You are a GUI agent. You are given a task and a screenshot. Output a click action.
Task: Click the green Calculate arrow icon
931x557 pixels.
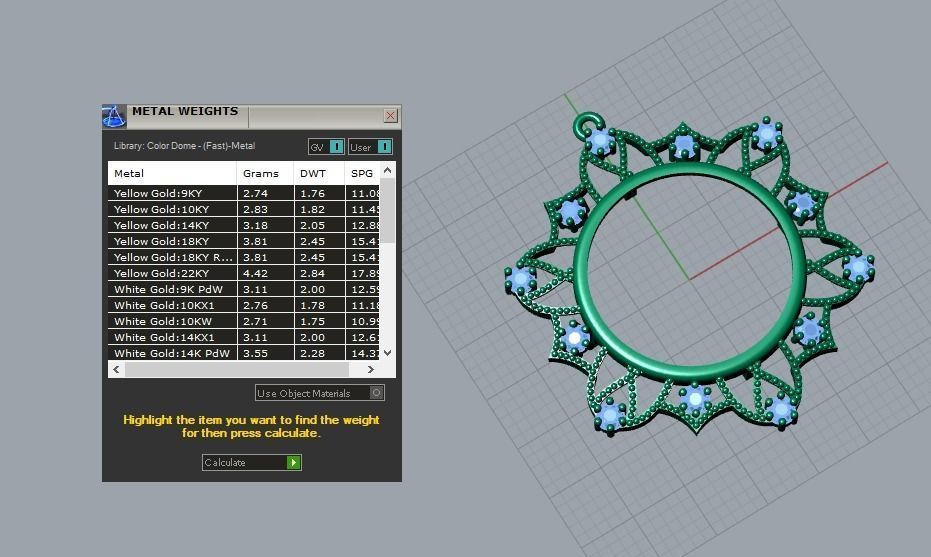coord(293,463)
